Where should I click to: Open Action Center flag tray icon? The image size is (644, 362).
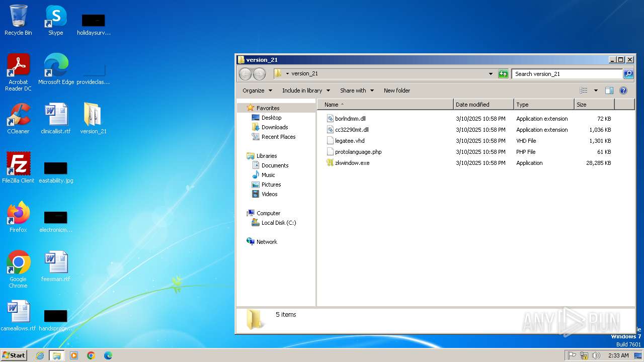[572, 355]
